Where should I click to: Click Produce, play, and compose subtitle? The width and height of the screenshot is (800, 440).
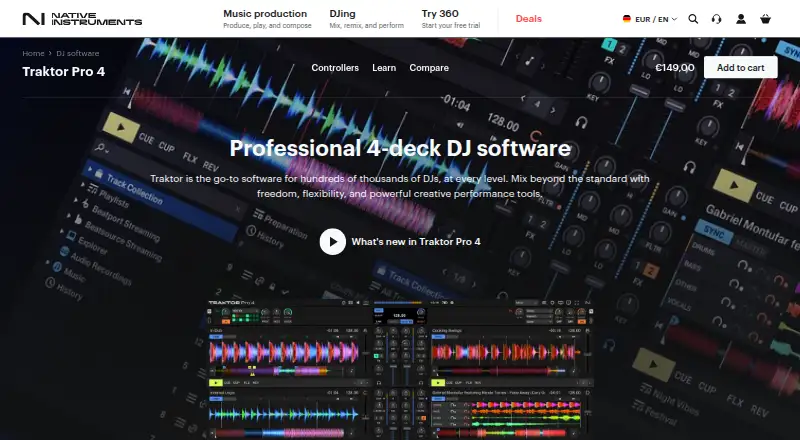coord(267,26)
